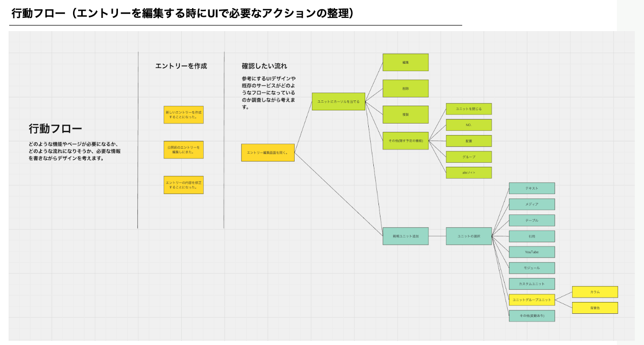Select the YouTube unit box
The width and height of the screenshot is (644, 345).
click(x=532, y=252)
